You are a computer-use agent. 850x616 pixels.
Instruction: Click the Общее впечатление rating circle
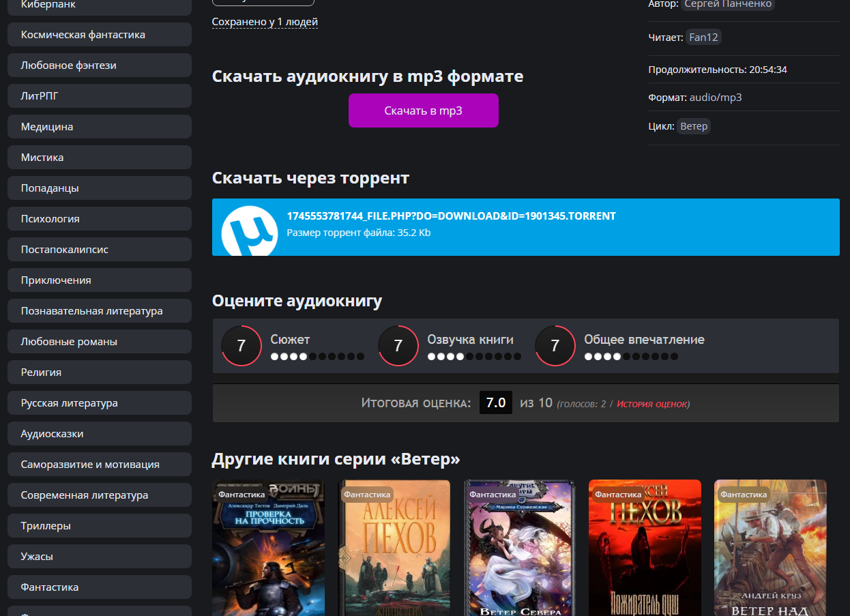click(x=555, y=346)
